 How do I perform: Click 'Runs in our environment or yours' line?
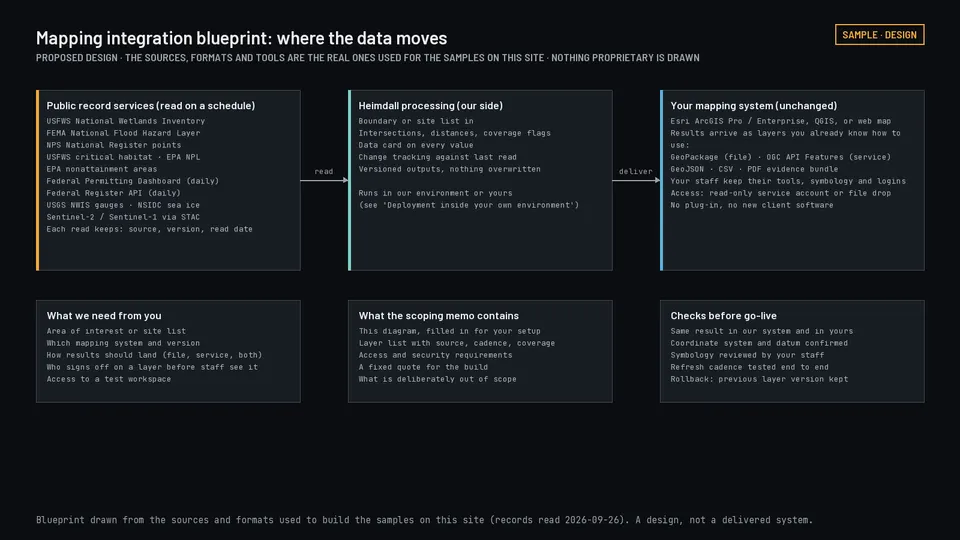pyautogui.click(x=435, y=193)
